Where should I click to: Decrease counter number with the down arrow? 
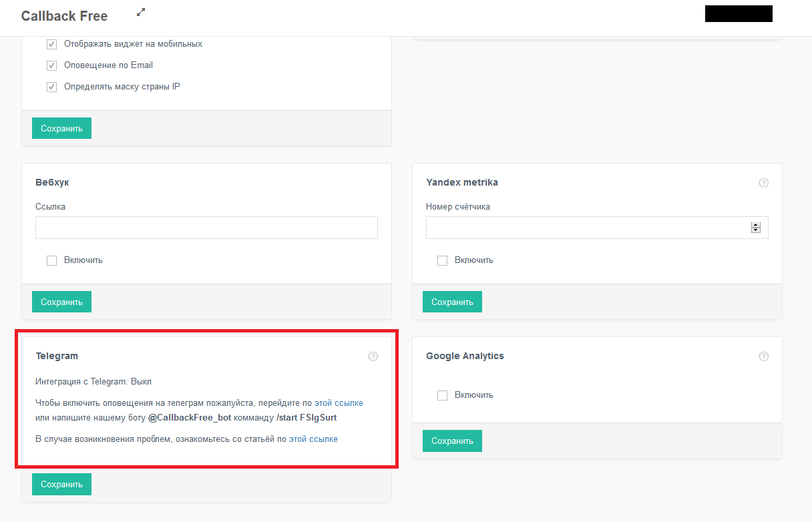(x=756, y=230)
